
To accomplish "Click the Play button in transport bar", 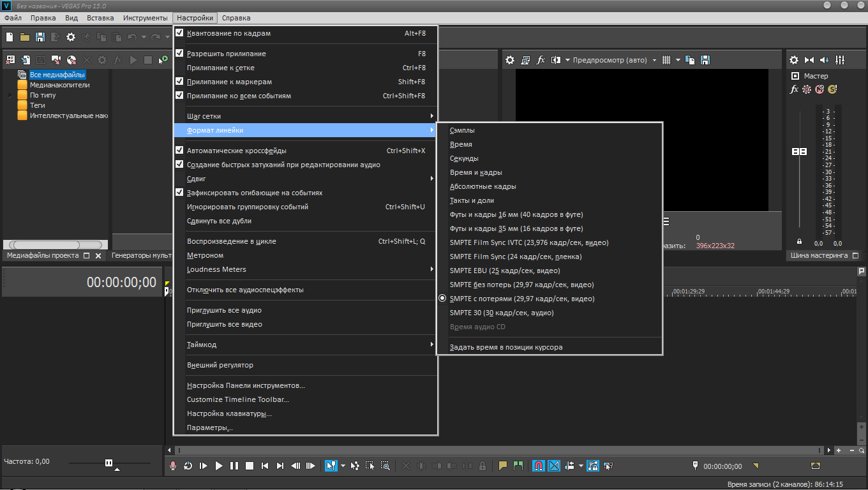I will tap(219, 466).
